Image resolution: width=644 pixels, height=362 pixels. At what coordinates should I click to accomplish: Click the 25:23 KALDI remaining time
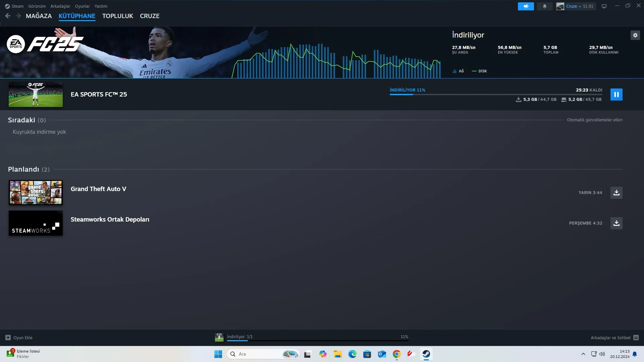coord(589,90)
